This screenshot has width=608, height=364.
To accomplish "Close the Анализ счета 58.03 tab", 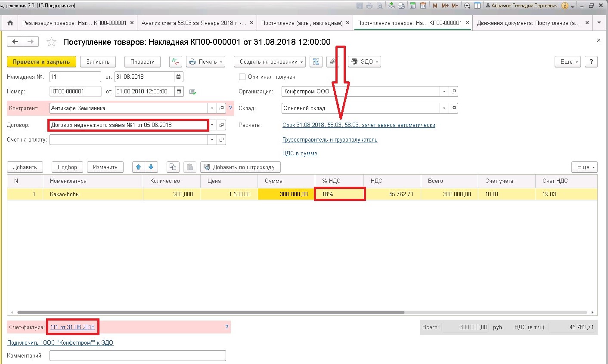I will pos(252,23).
